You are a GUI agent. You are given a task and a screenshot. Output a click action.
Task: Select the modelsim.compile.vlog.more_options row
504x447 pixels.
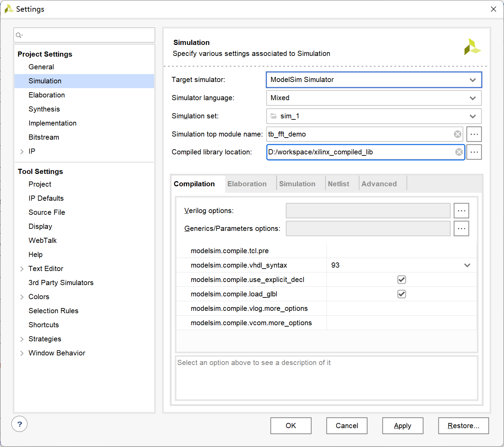point(327,308)
